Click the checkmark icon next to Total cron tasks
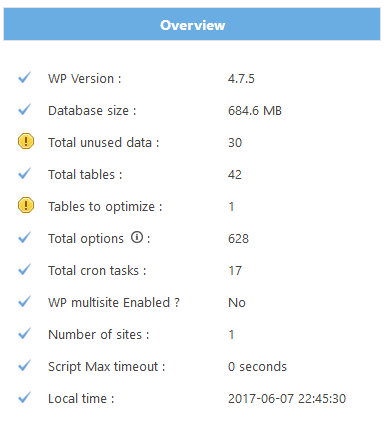Image resolution: width=387 pixels, height=431 pixels. [x=25, y=269]
